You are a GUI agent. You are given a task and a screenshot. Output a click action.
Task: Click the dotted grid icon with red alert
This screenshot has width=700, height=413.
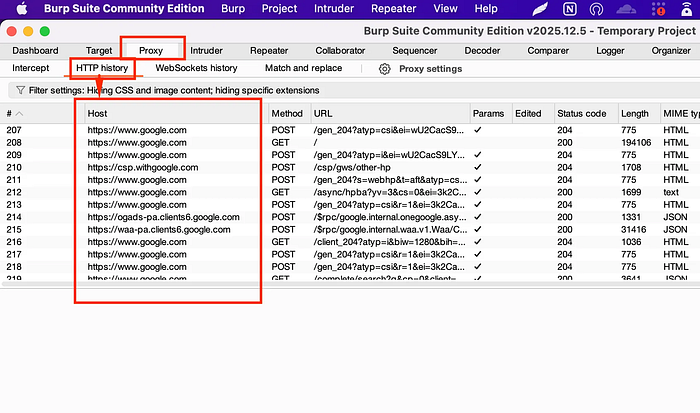(x=658, y=9)
